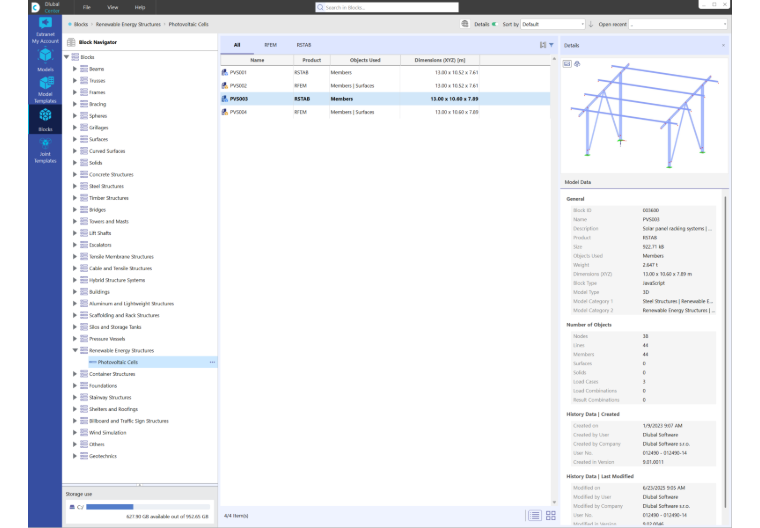Screen dimensions: 760x528
Task: Click the Steel Structures folder icon
Action: pos(84,186)
